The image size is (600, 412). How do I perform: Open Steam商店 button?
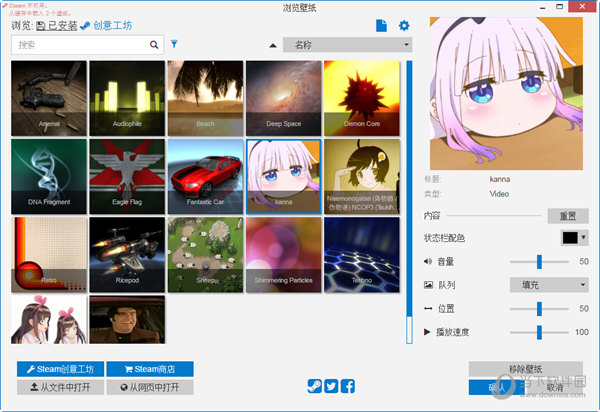click(150, 369)
